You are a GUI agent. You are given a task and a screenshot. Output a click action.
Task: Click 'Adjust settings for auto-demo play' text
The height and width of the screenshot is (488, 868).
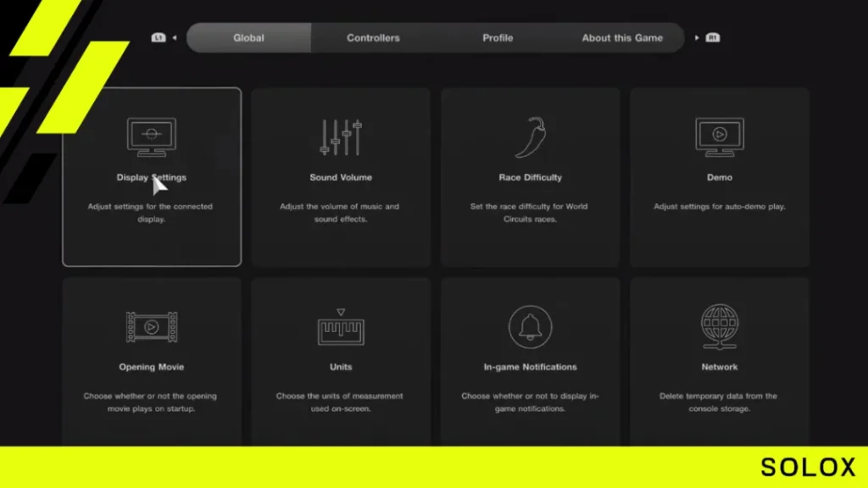pos(720,207)
